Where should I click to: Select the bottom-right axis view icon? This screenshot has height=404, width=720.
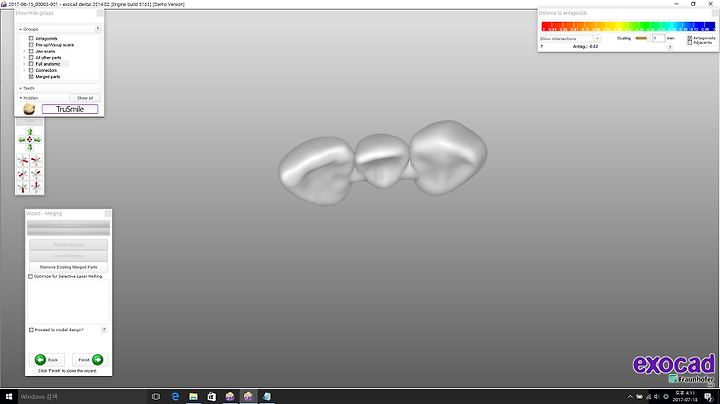[36, 187]
